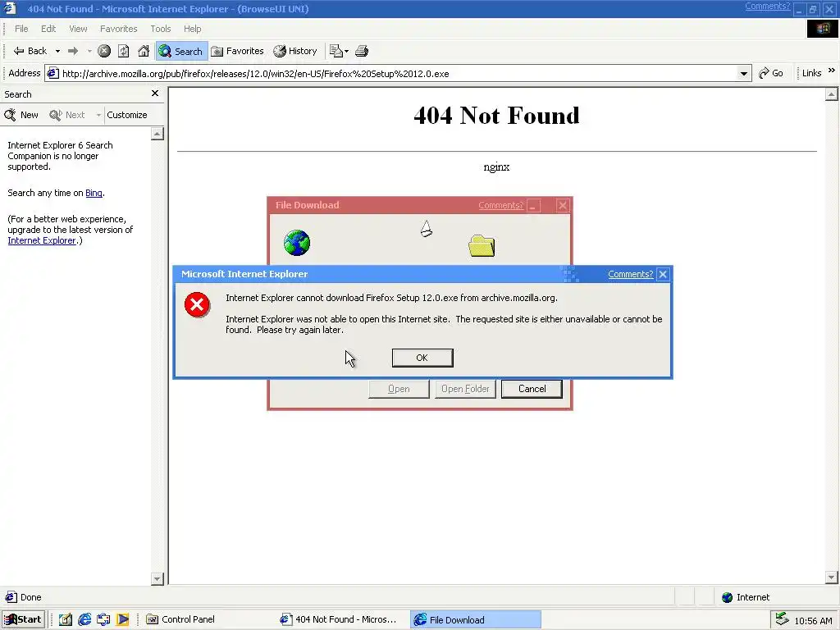
Task: Click the Forward arrow toolbar icon
Action: coord(73,51)
